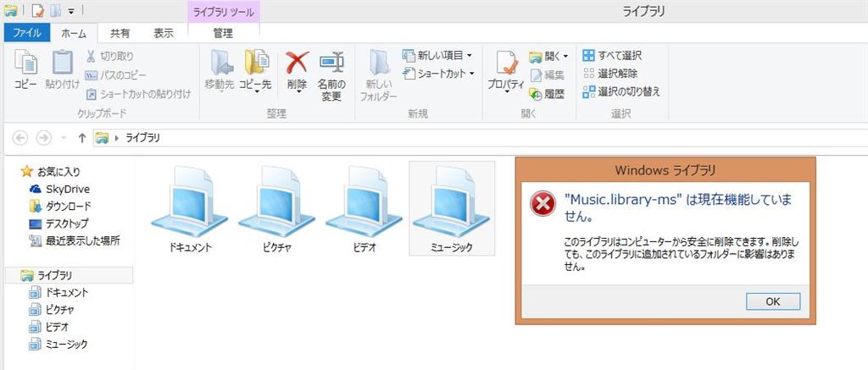Screen dimensions: 868x370
Task: Open the ファイル menu tab
Action: 26,33
